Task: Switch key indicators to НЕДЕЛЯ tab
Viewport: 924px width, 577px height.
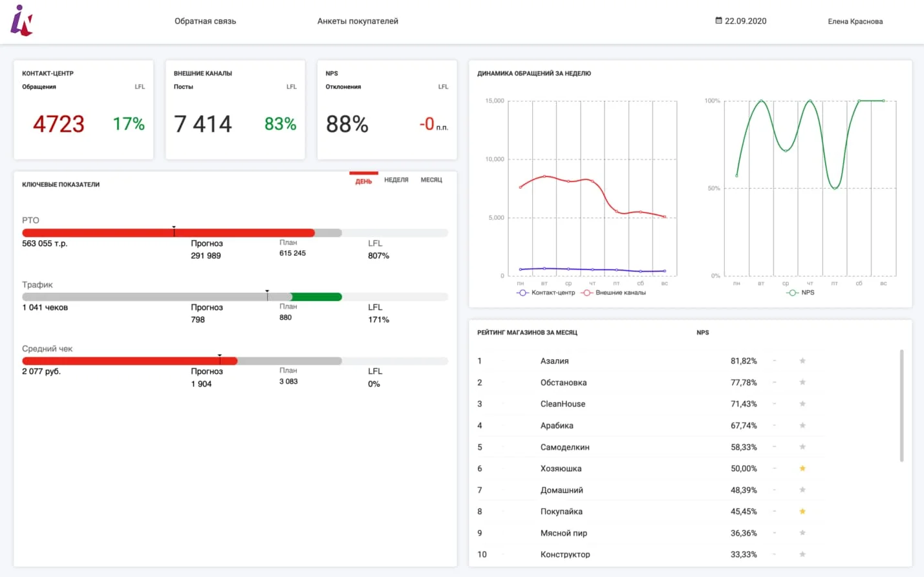Action: (396, 180)
